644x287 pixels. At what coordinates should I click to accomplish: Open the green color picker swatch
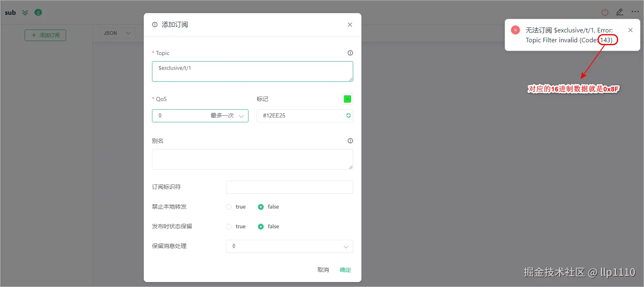(x=347, y=99)
